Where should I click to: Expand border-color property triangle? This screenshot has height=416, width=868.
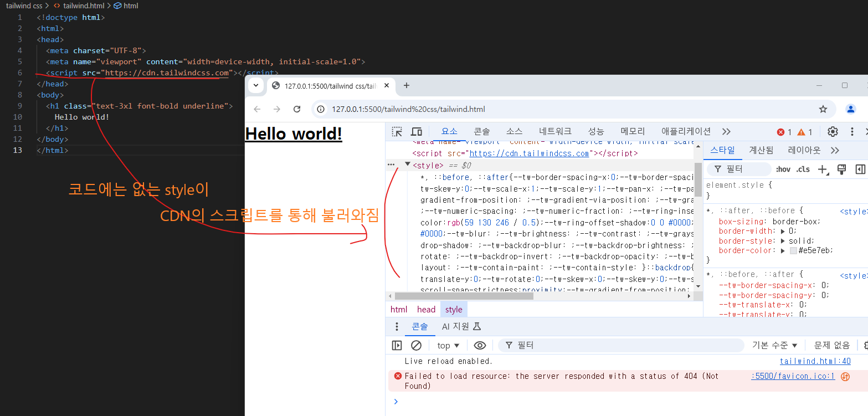783,250
